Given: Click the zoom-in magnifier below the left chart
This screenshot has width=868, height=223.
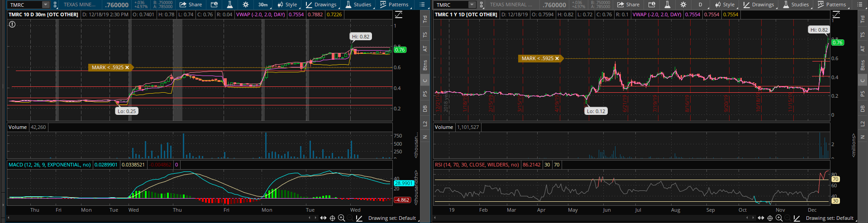Looking at the screenshot, I should click(341, 218).
